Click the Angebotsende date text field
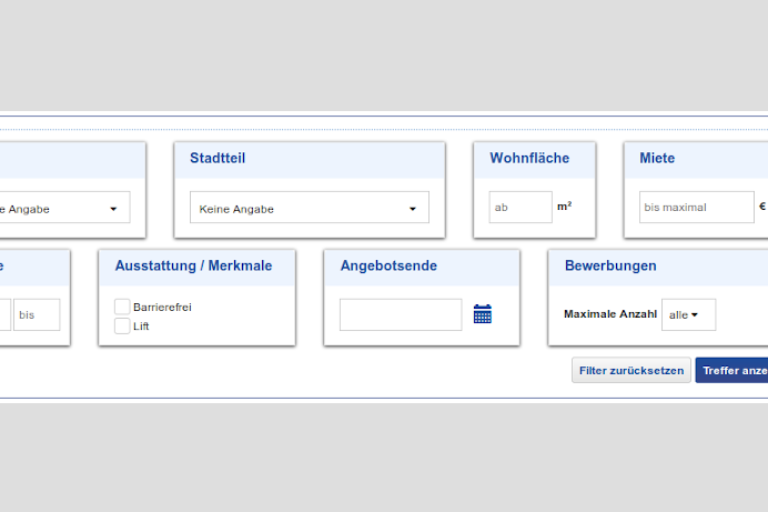The image size is (768, 512). coord(400,314)
